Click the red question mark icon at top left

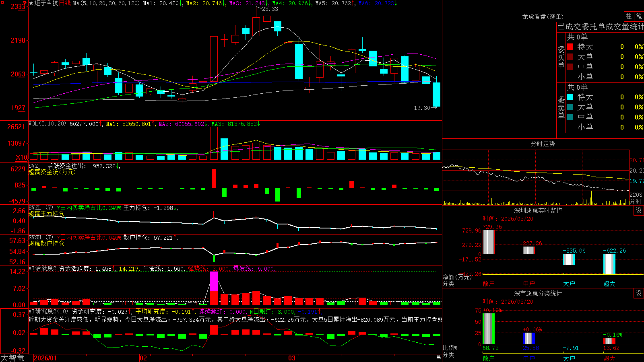tap(25, 3)
